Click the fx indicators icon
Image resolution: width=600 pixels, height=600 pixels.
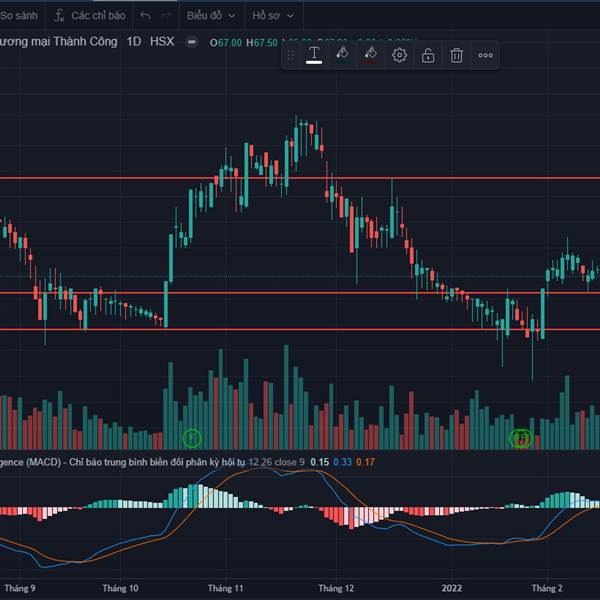[59, 16]
